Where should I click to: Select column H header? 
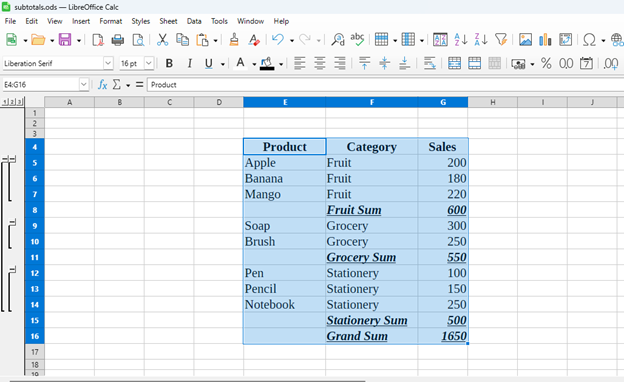[493, 102]
